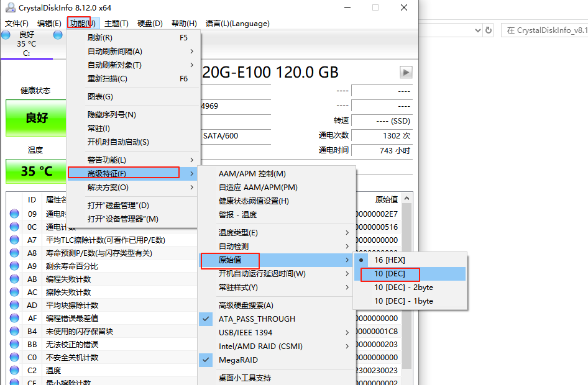Expand USB/IEEE 1394 submenu

[x=277, y=333]
